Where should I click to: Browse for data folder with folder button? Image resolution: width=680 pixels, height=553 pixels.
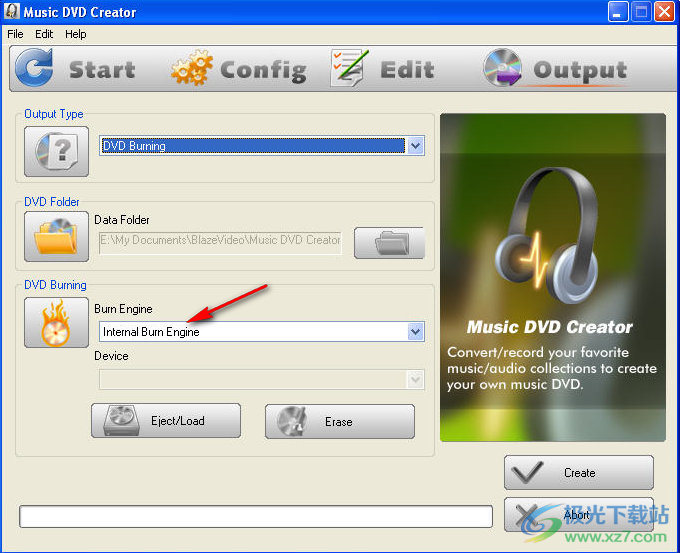[x=389, y=243]
